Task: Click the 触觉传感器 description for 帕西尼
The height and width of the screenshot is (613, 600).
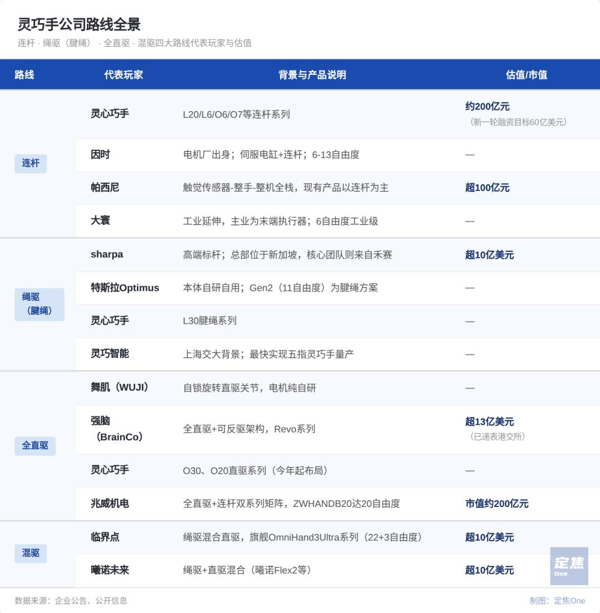Action: (285, 188)
